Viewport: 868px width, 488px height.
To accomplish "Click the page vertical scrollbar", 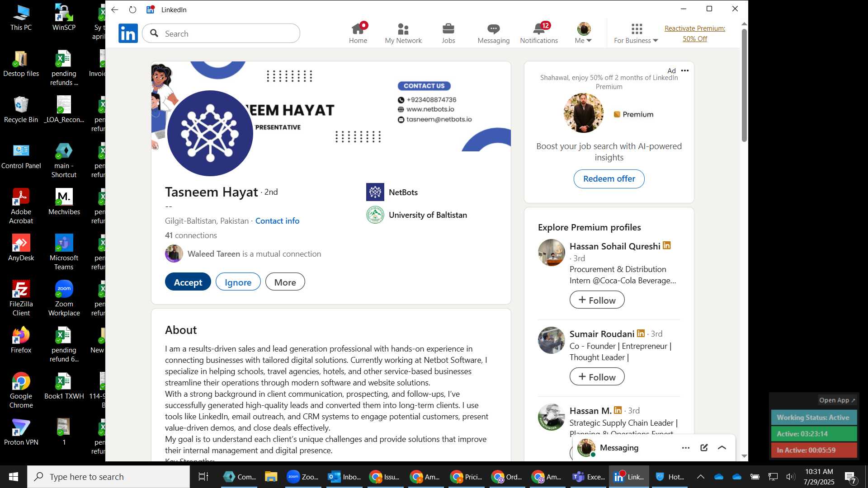I will 744,85.
